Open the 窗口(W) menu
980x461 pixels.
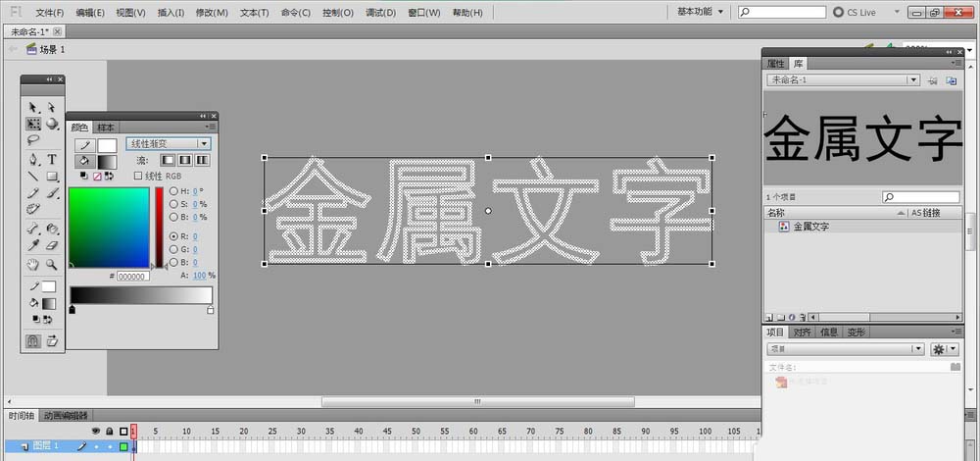[x=423, y=13]
